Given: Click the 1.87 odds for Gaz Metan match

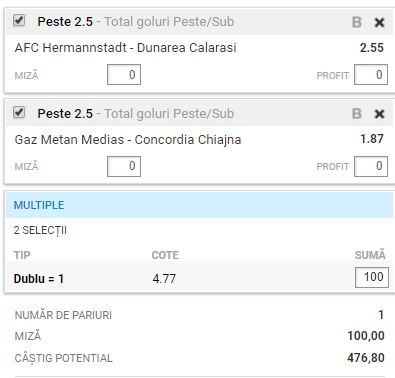Looking at the screenshot, I should 372,139.
